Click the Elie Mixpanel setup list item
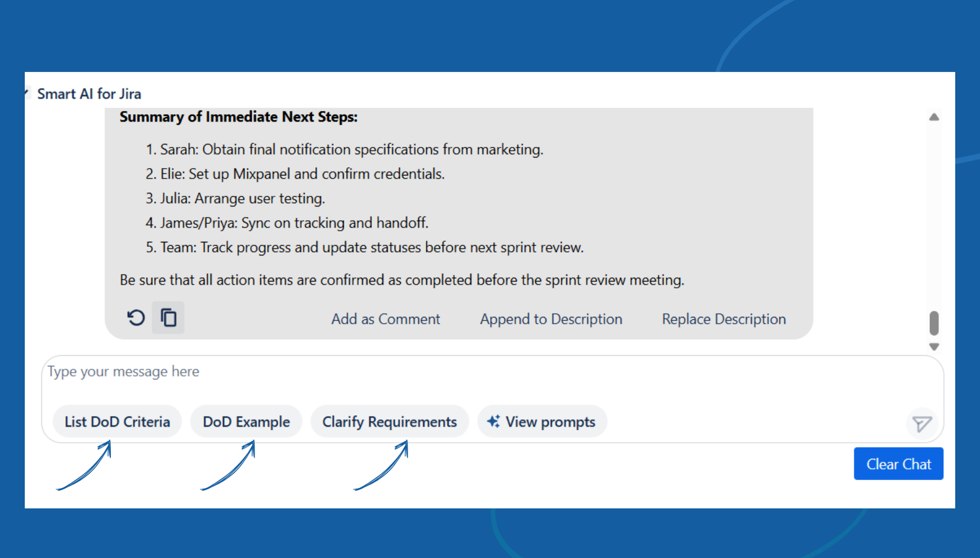This screenshot has height=558, width=980. click(295, 174)
